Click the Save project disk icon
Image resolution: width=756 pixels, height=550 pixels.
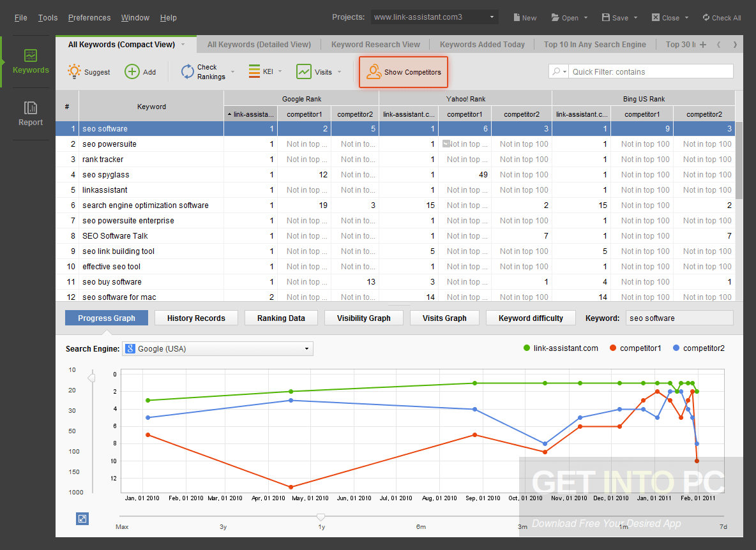(x=605, y=17)
